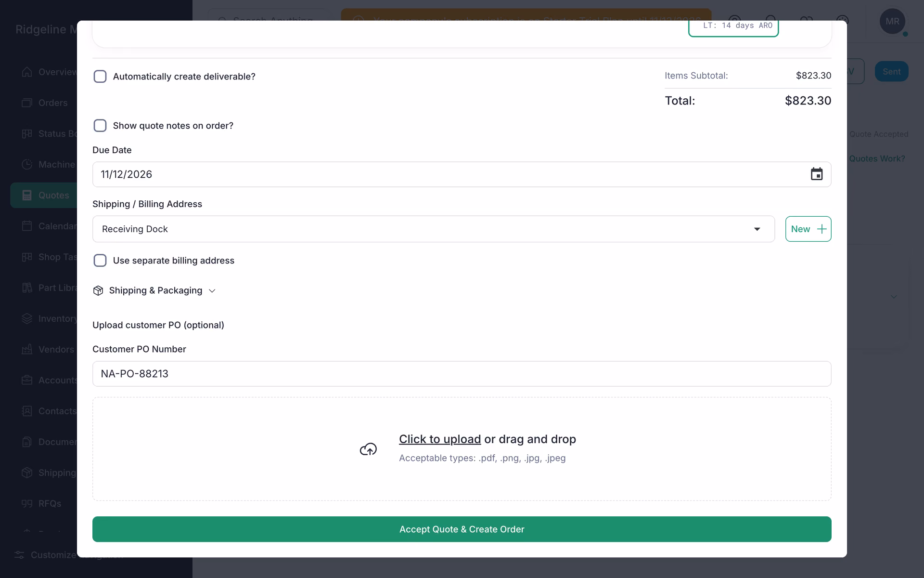The width and height of the screenshot is (924, 578).
Task: Click the Status Board icon in sidebar
Action: 27,133
